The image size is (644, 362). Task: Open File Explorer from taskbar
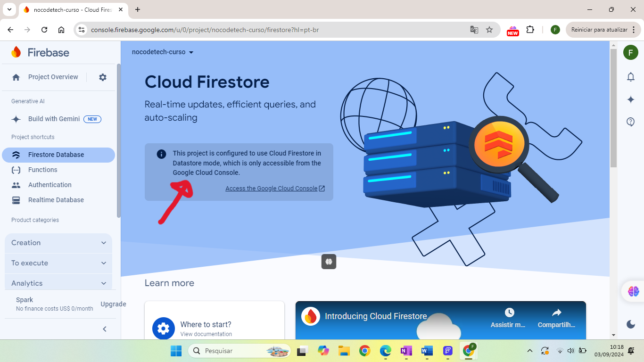pos(344,351)
